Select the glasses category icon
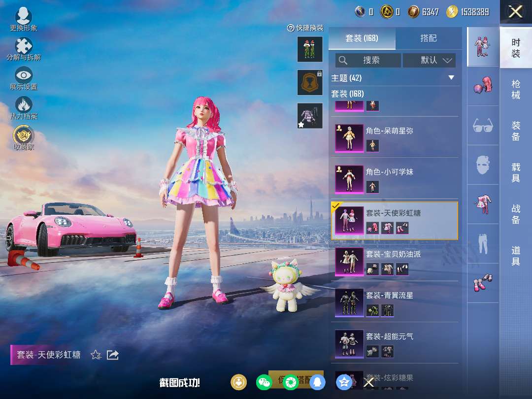This screenshot has height=399, width=532. 482,125
